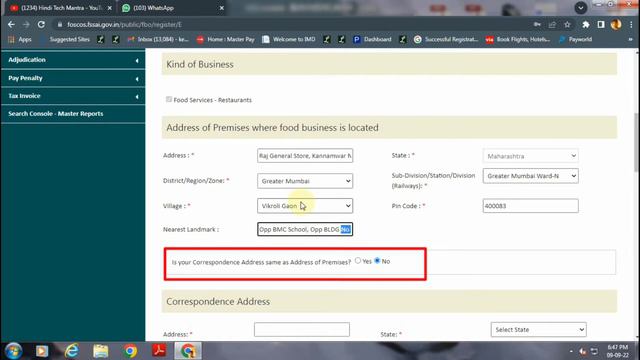This screenshot has width=640, height=360.
Task: Open the Successful Registrat... bookmark
Action: (446, 39)
